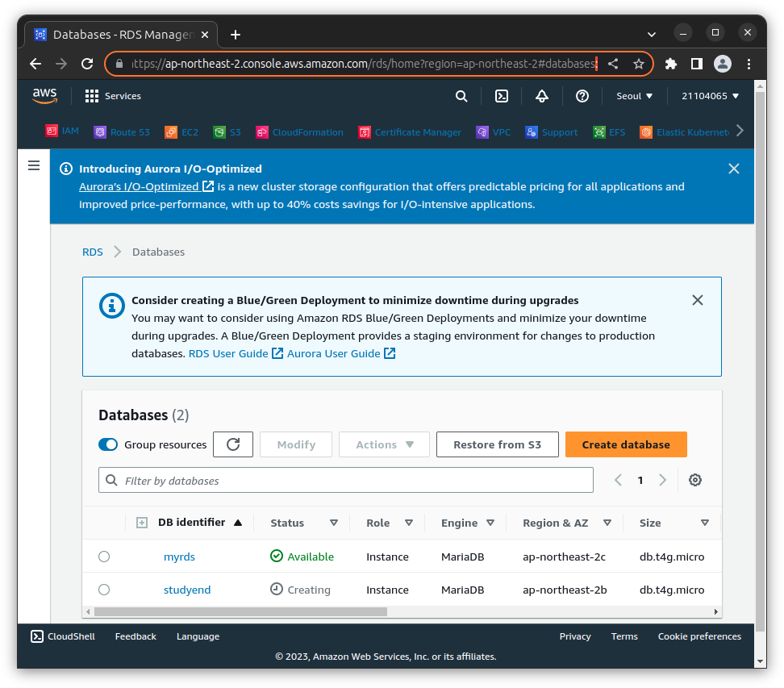
Task: Open the Language menu in footer
Action: (x=198, y=636)
